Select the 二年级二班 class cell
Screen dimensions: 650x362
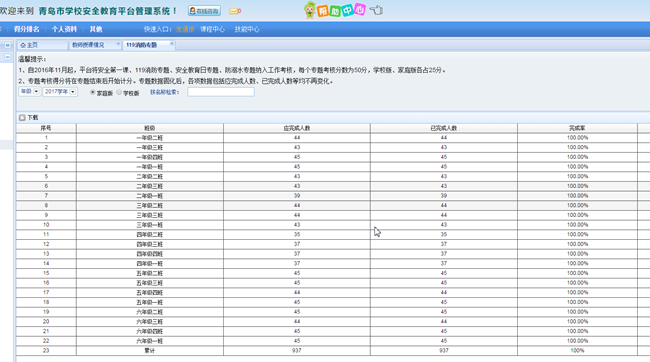pos(150,177)
